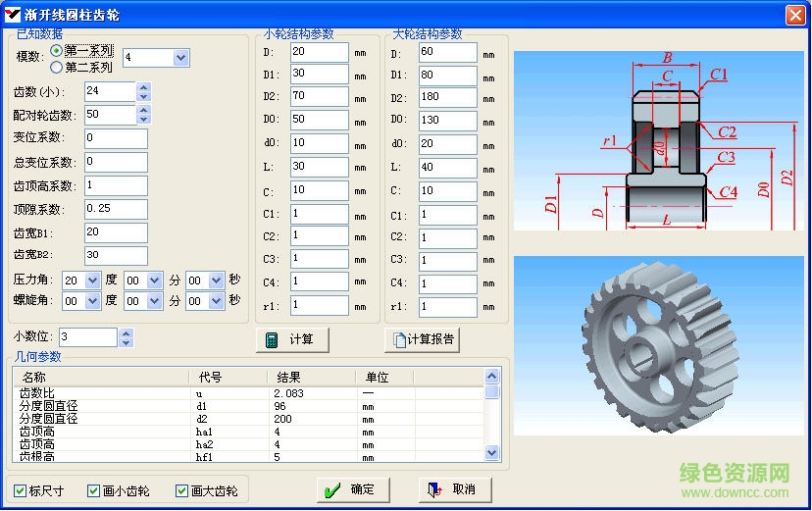
Task: Open the 模数 dropdown showing 4
Action: (x=179, y=59)
